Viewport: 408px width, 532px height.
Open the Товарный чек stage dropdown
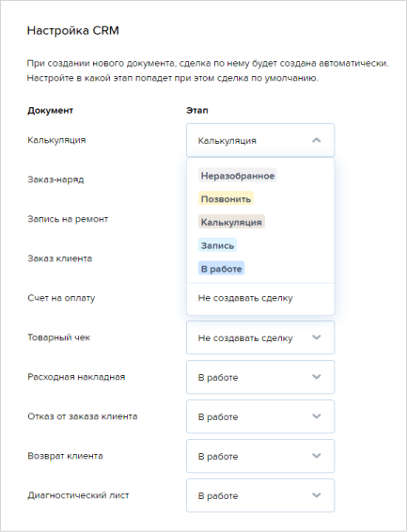point(260,337)
